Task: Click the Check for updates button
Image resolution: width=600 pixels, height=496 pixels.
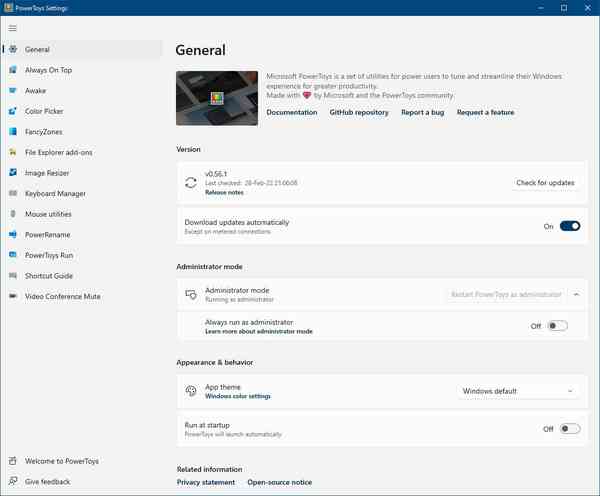Action: (545, 183)
